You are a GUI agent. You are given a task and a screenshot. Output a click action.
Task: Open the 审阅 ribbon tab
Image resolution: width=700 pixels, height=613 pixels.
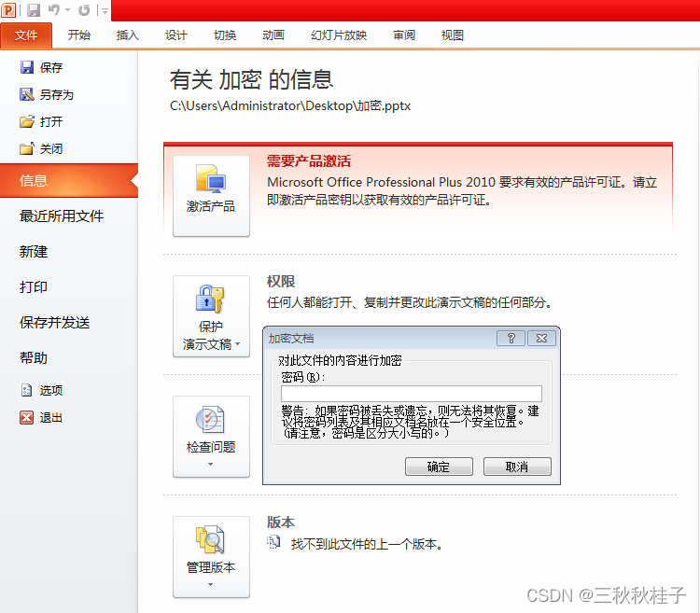click(404, 35)
